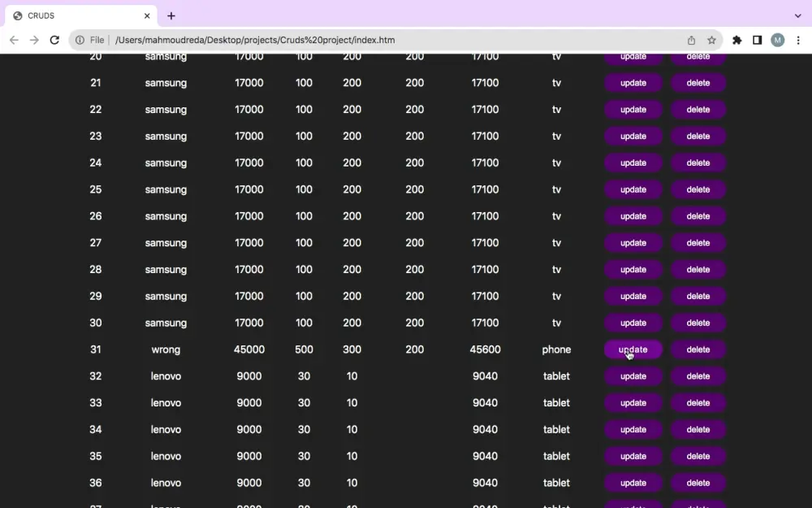Delete lenovo row 33
The width and height of the screenshot is (812, 508).
coord(698,403)
